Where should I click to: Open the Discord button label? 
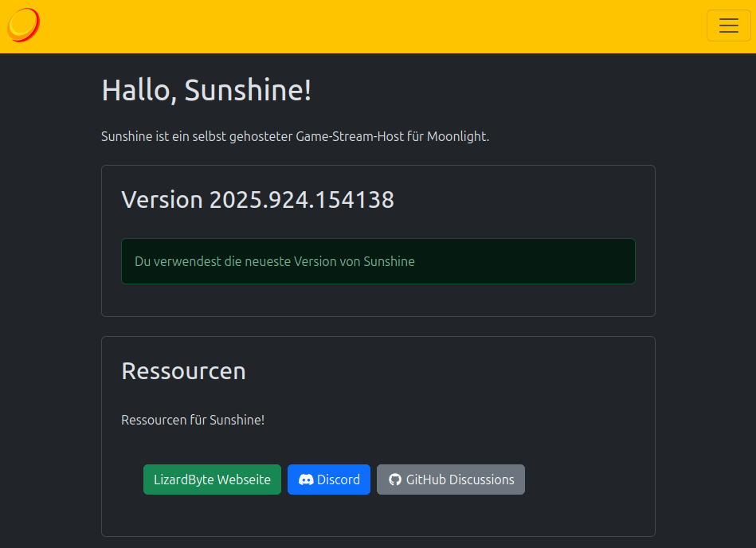click(x=339, y=479)
